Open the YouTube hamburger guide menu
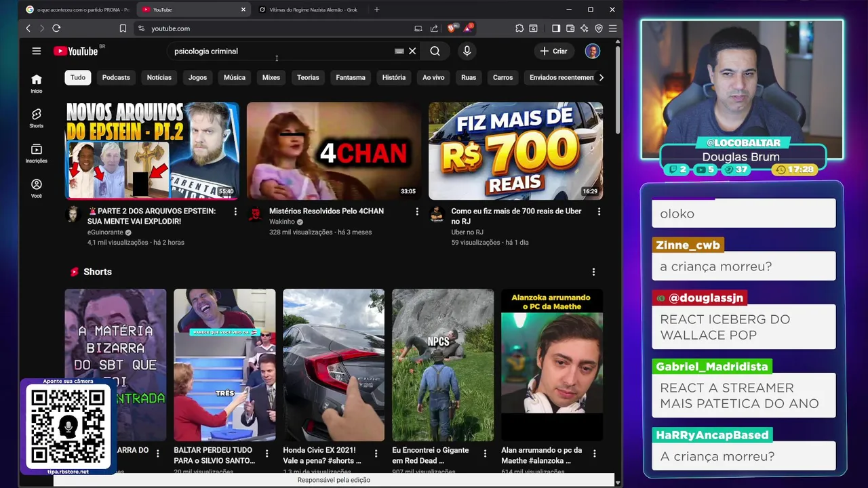 click(37, 51)
